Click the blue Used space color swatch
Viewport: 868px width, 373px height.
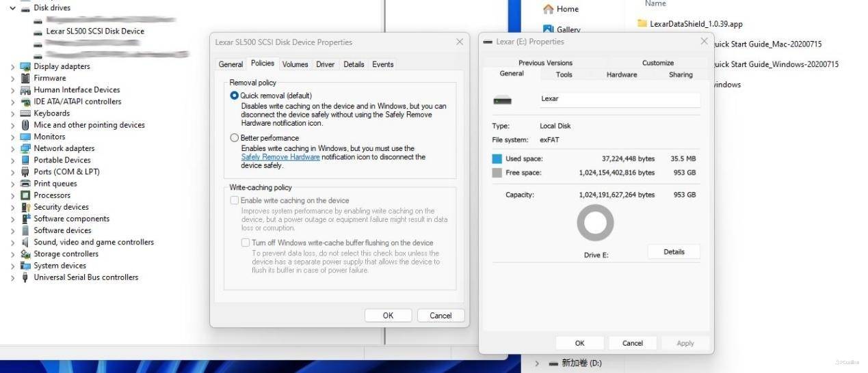click(497, 158)
